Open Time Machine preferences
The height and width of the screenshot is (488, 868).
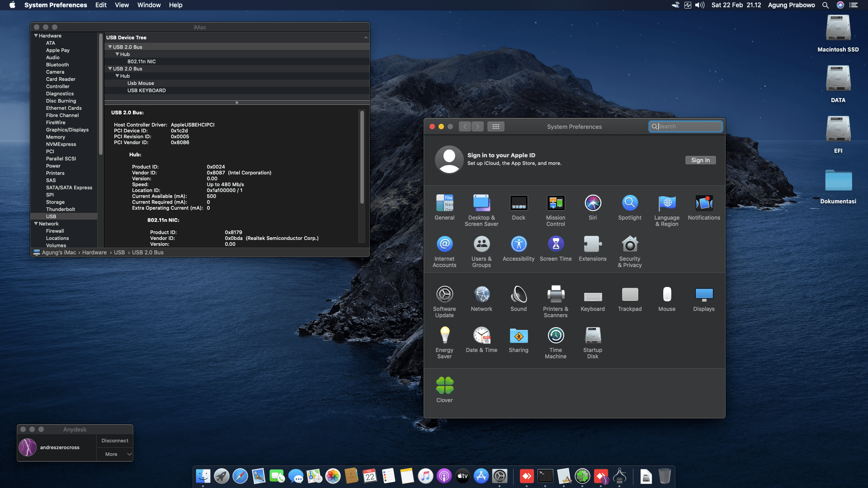pos(556,343)
